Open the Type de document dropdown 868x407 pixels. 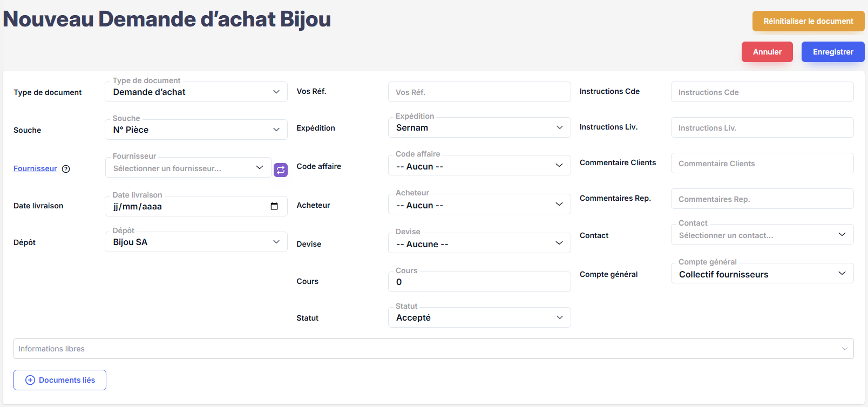point(196,92)
